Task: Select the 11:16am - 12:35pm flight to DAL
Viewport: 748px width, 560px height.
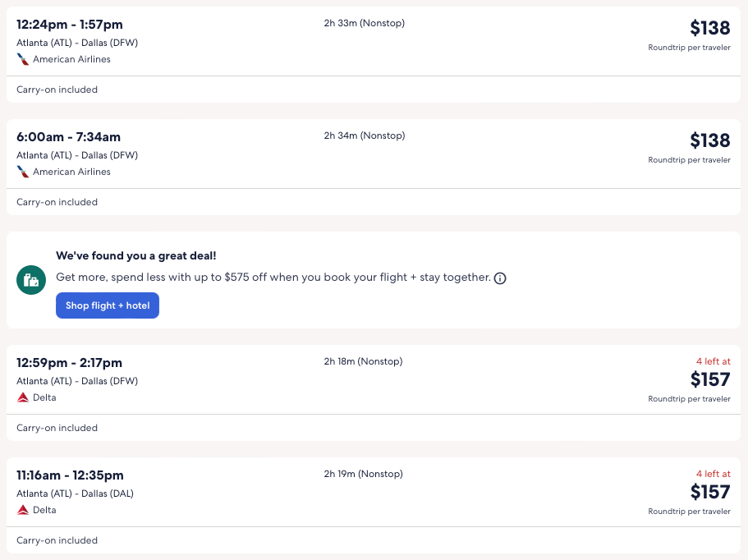Action: [70, 475]
